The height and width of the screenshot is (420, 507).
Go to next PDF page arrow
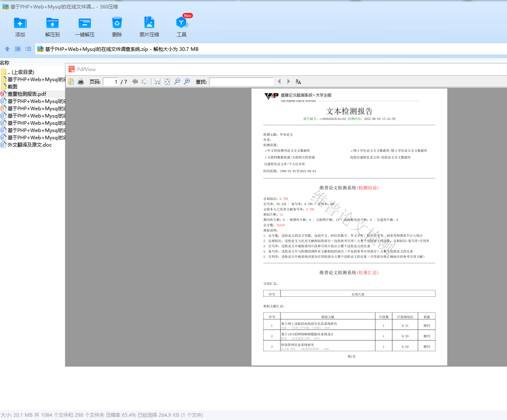point(145,82)
